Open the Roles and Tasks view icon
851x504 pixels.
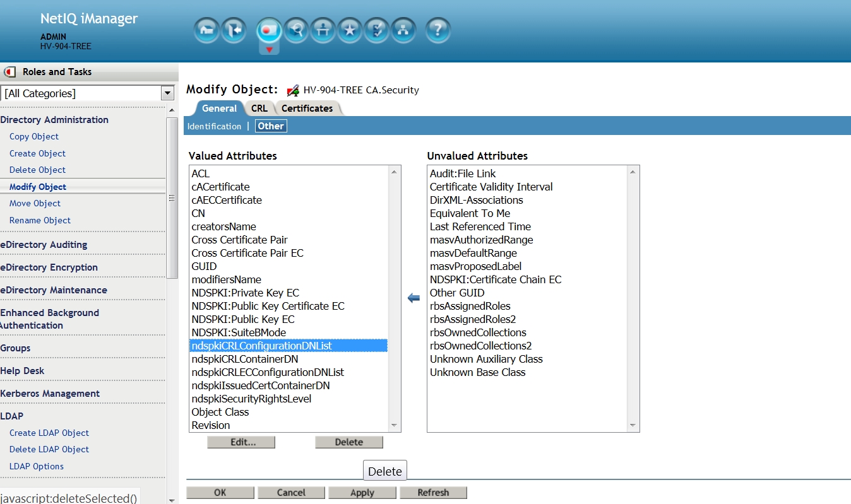tap(269, 30)
